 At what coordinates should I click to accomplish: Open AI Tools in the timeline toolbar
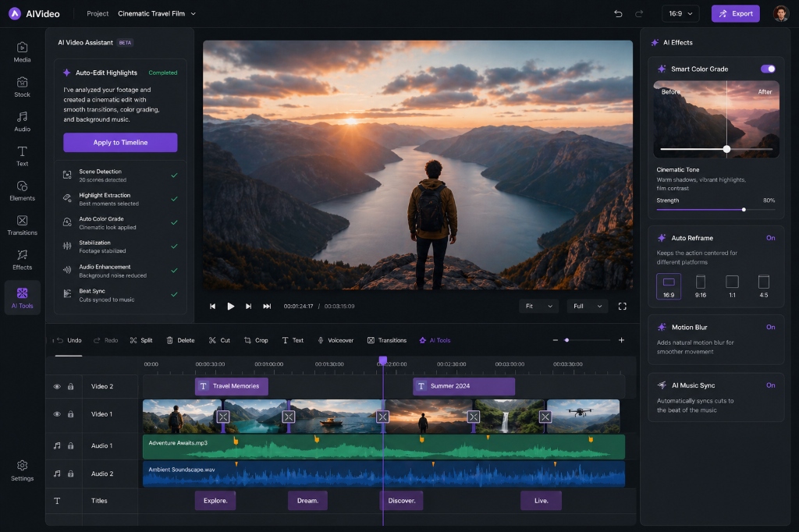[x=435, y=340]
